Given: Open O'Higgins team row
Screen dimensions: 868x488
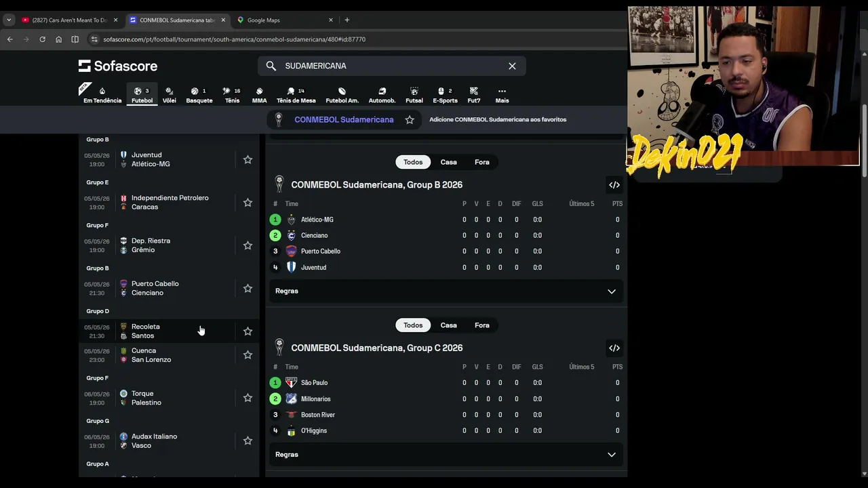Looking at the screenshot, I should [446, 430].
